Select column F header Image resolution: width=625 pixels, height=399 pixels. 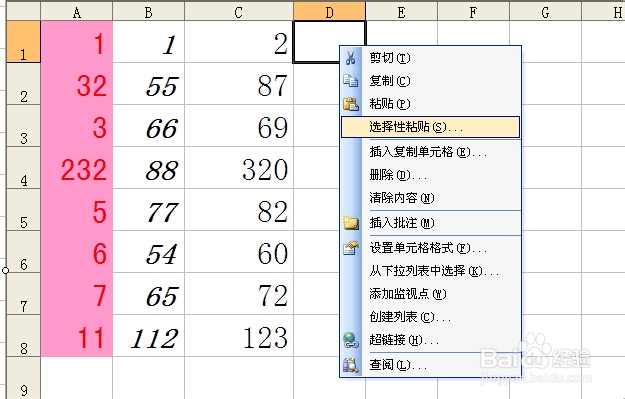coord(473,12)
